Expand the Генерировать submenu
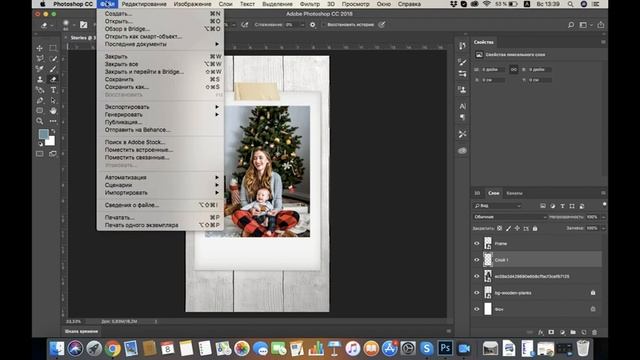 tap(160, 115)
